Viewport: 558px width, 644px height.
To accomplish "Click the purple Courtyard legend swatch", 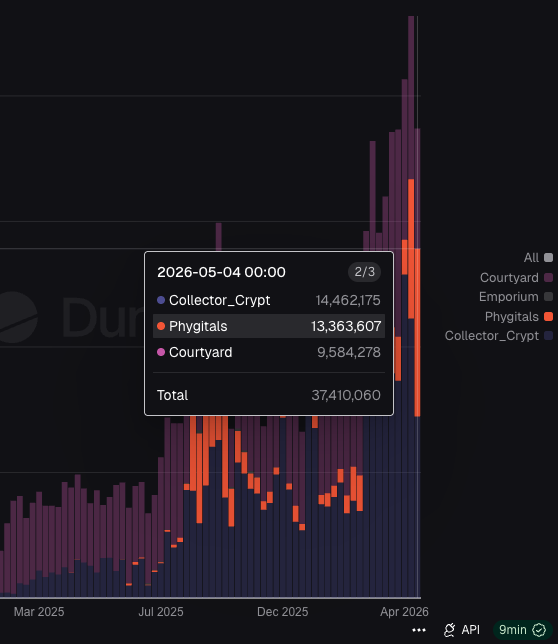I will point(548,278).
